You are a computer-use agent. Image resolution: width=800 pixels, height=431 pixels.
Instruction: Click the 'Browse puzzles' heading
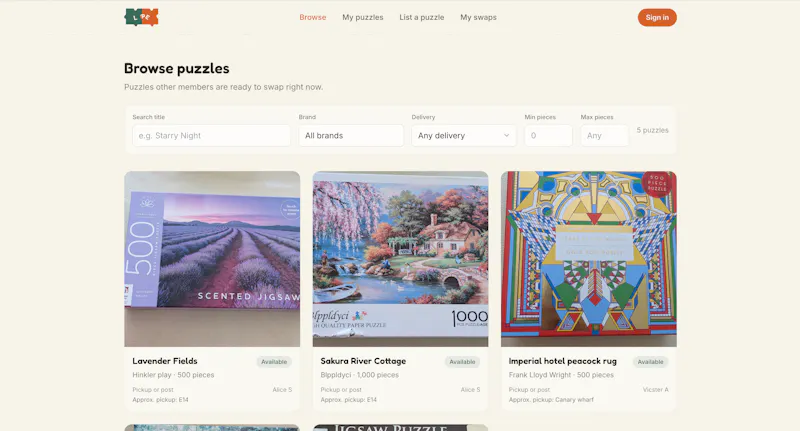tap(177, 68)
